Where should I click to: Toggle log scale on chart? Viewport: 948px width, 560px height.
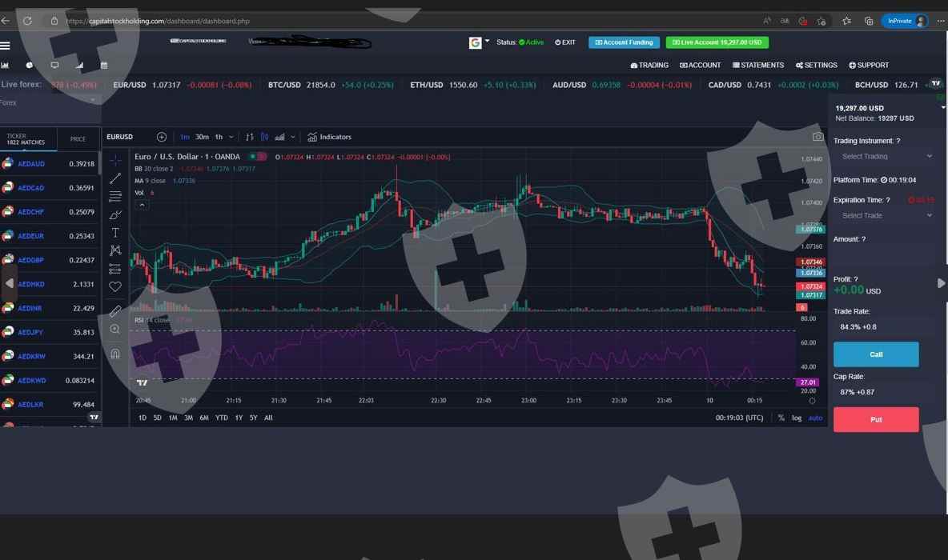point(797,418)
